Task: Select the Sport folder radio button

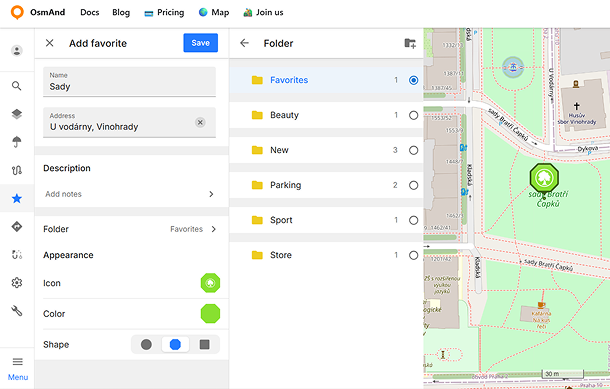Action: click(414, 220)
